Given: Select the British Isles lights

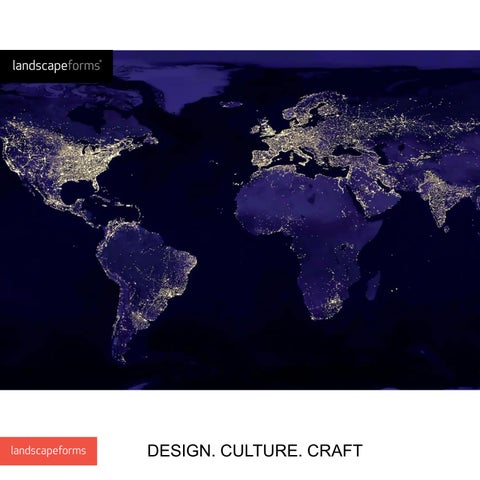Looking at the screenshot, I should [x=263, y=128].
